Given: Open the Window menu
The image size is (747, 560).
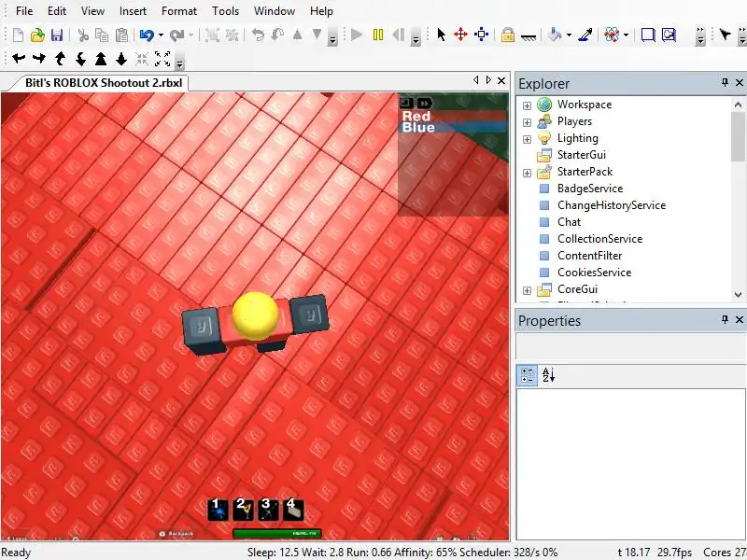Looking at the screenshot, I should pyautogui.click(x=275, y=11).
